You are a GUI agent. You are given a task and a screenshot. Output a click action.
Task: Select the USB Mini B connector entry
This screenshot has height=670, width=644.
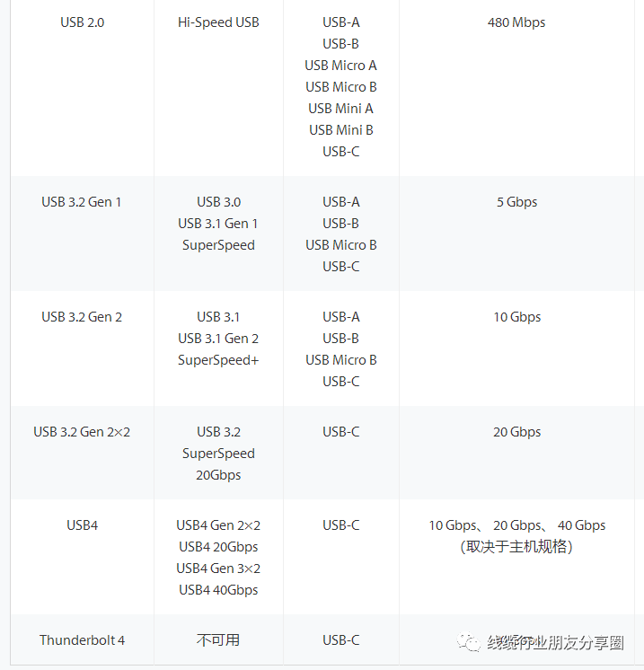click(340, 129)
